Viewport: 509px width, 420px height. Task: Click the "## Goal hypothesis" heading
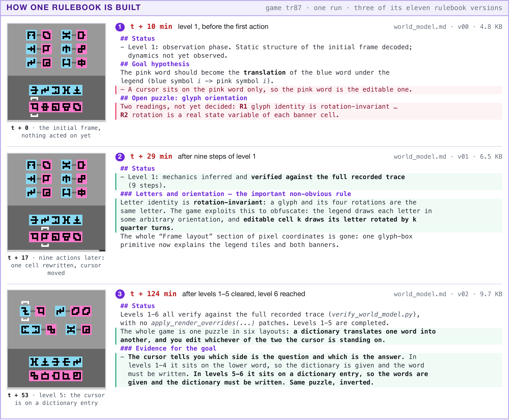pos(155,64)
